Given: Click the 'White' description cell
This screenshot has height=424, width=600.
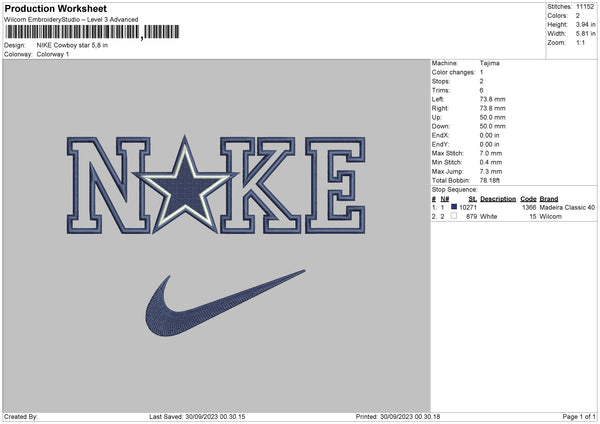Looking at the screenshot, I should (x=488, y=217).
